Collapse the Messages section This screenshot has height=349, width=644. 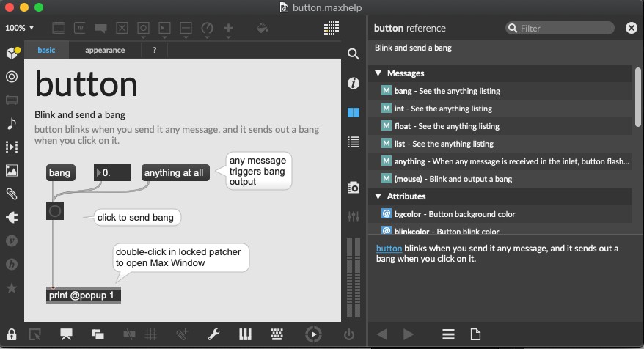tap(378, 73)
